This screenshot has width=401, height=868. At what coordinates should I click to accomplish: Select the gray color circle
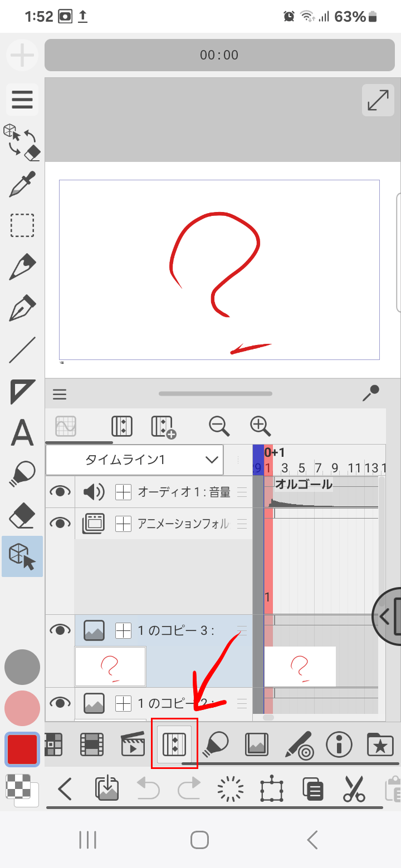click(x=22, y=667)
